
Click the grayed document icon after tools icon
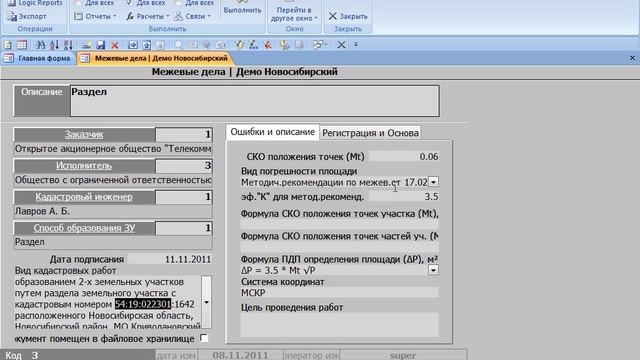tap(299, 45)
